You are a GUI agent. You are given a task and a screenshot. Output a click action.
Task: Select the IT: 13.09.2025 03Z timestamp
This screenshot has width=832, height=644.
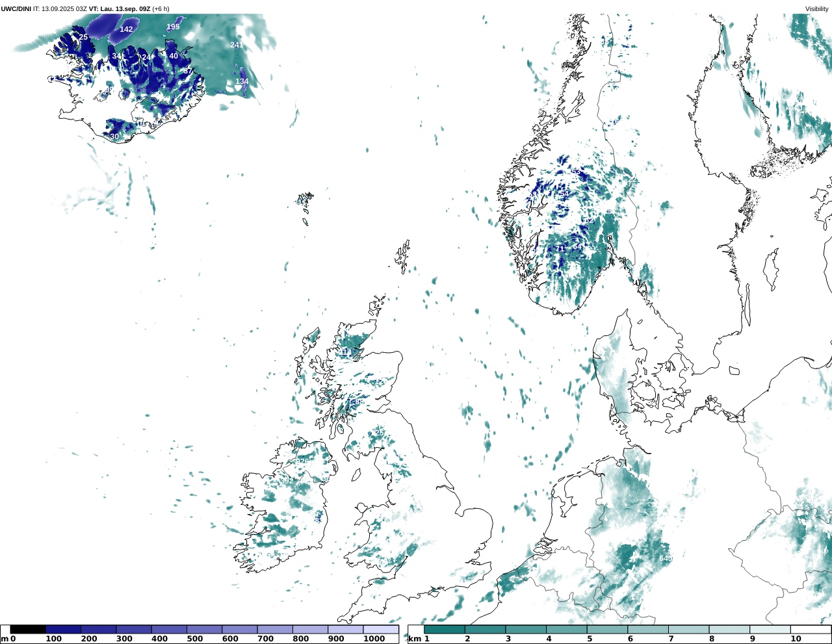click(x=60, y=8)
